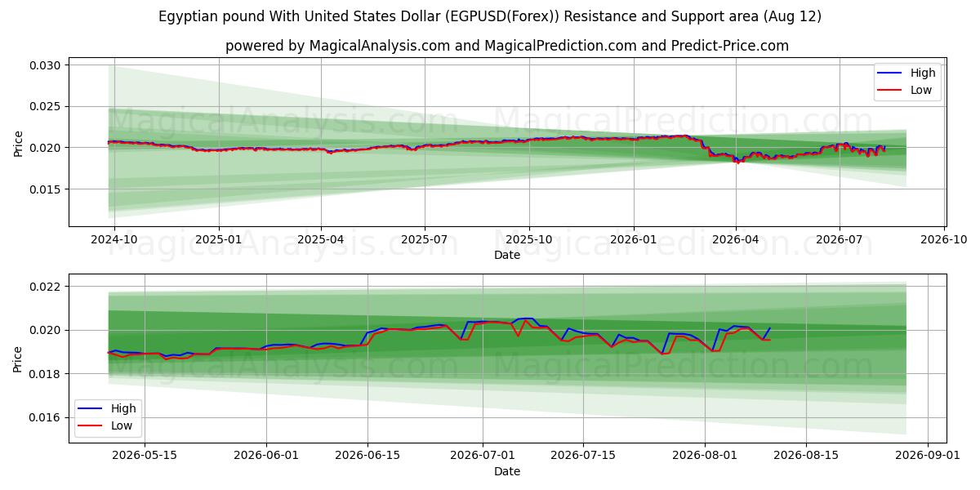The height and width of the screenshot is (490, 980).
Task: Click the 2026-07 date tick label
Action: 840,240
